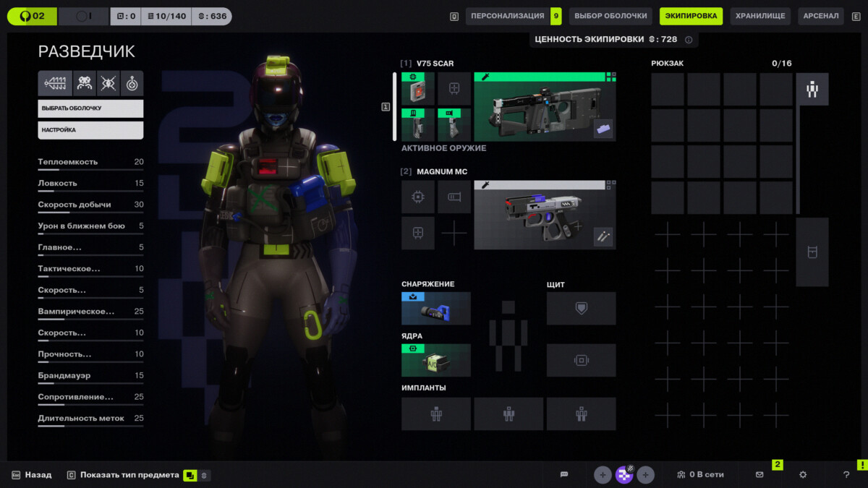Select the crossed-out eye ability icon
This screenshot has height=488, width=868.
[x=109, y=83]
